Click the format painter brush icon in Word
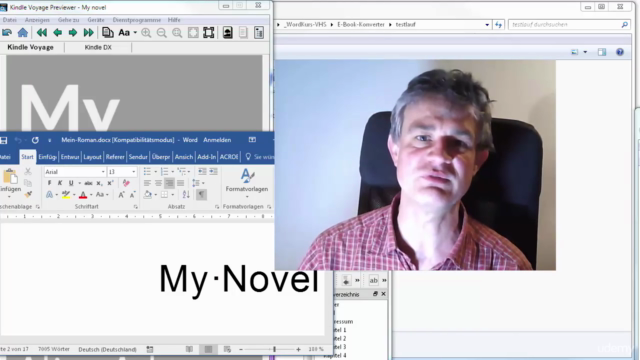The image size is (640, 360). click(x=28, y=194)
